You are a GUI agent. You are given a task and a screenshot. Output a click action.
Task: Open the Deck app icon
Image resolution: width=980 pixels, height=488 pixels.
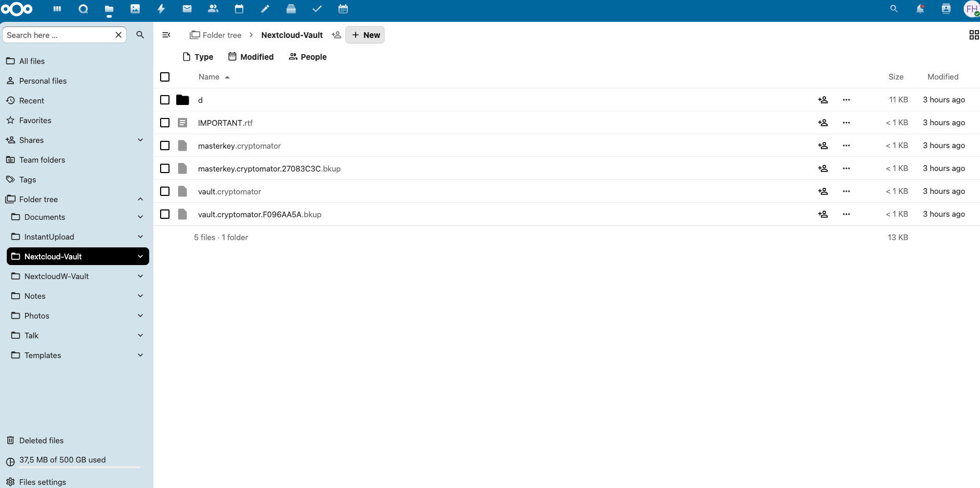(291, 9)
